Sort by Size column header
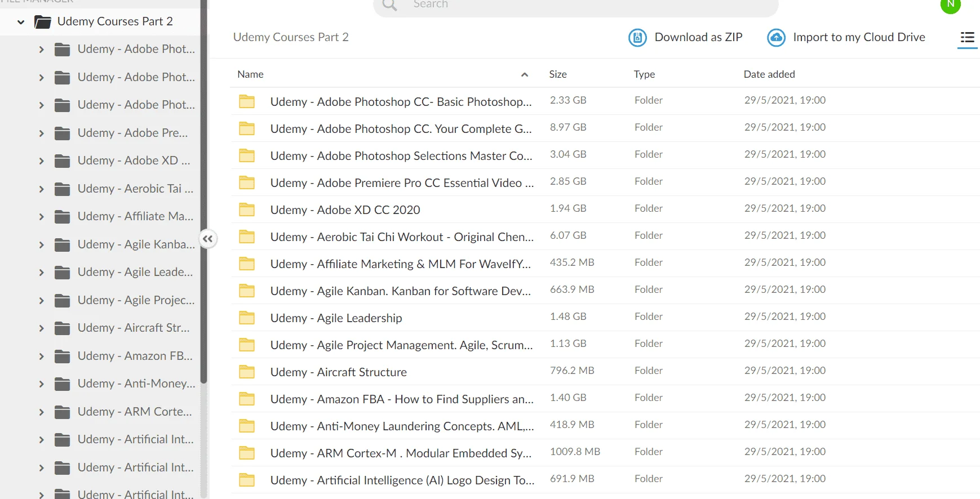This screenshot has width=980, height=499. [x=558, y=74]
